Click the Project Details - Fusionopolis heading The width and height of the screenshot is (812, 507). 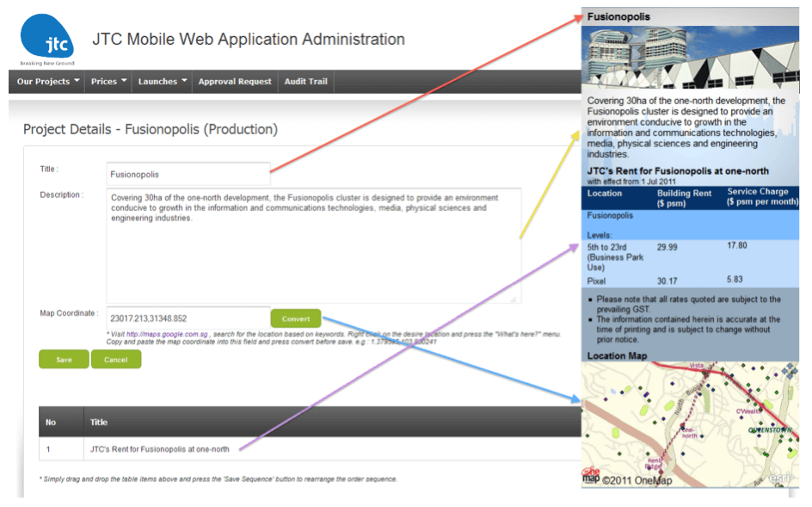(151, 129)
